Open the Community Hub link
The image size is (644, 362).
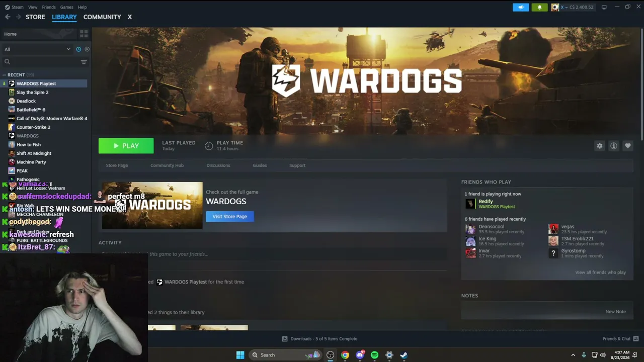click(167, 165)
